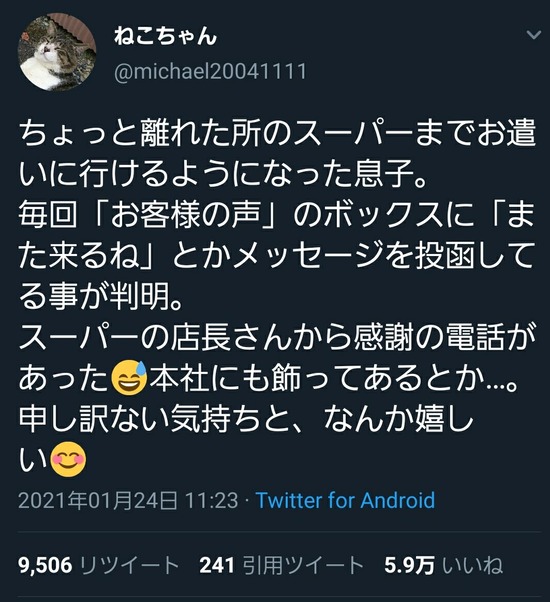
Task: Click the cat profile avatar
Action: [57, 52]
